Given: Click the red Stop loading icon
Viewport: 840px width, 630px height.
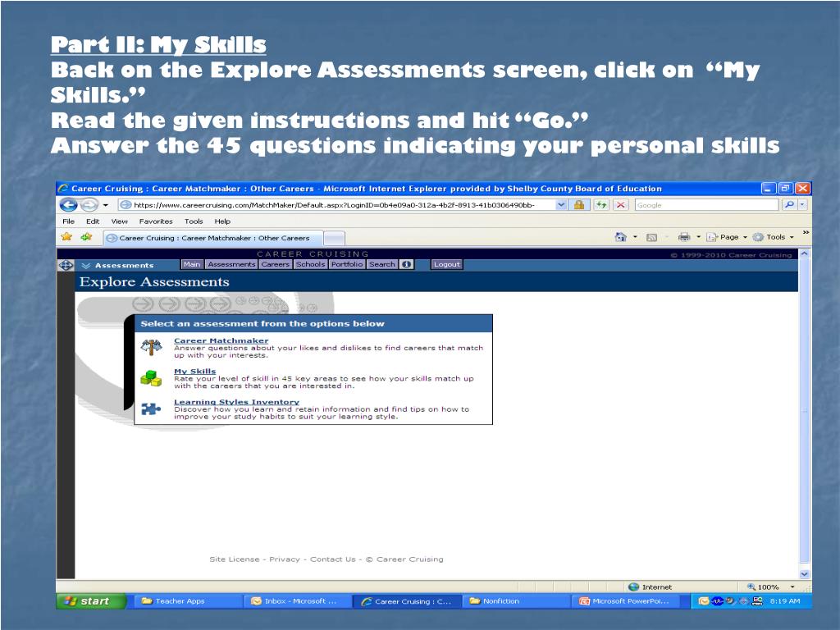Looking at the screenshot, I should [x=620, y=204].
